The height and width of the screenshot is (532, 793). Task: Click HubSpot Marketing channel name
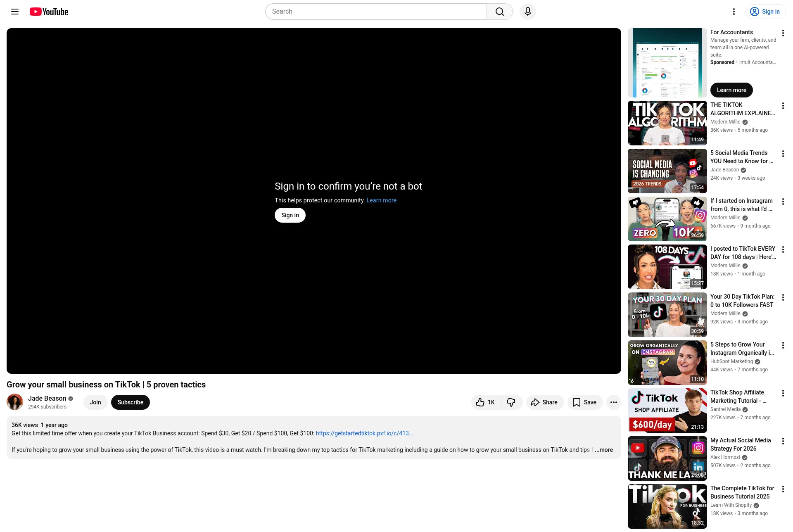coord(731,361)
